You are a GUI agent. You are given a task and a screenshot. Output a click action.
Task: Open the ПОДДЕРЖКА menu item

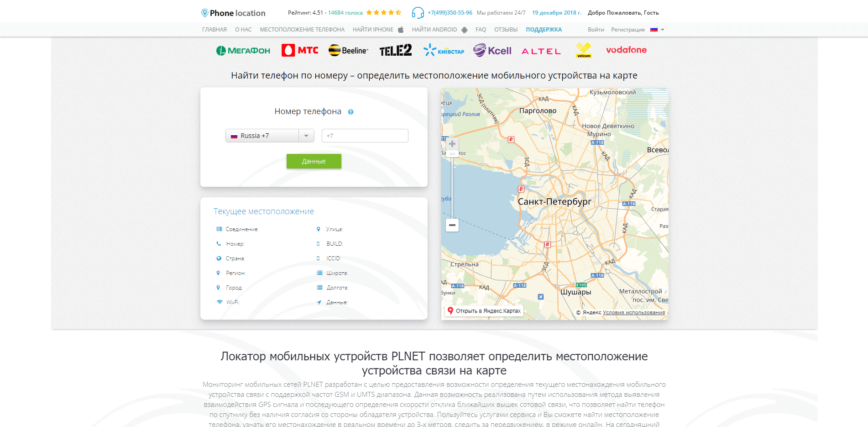point(544,30)
